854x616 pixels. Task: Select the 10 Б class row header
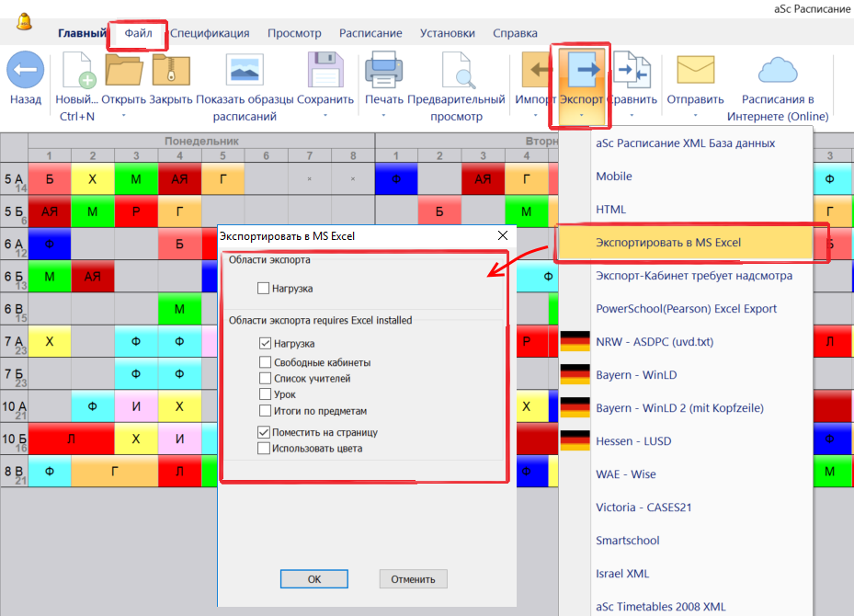pos(14,439)
